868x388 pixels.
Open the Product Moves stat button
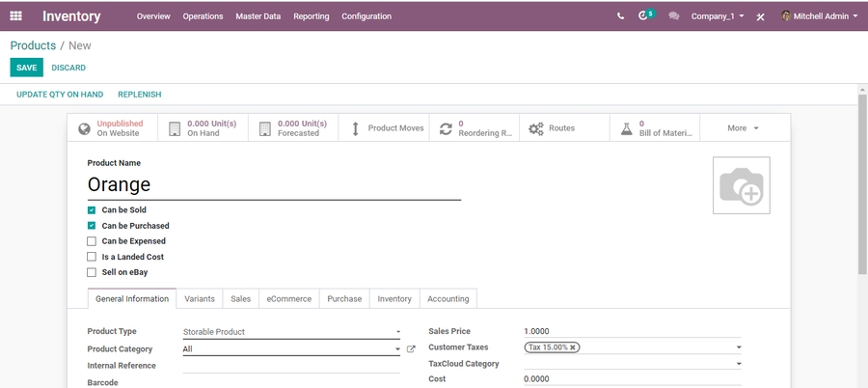(384, 128)
